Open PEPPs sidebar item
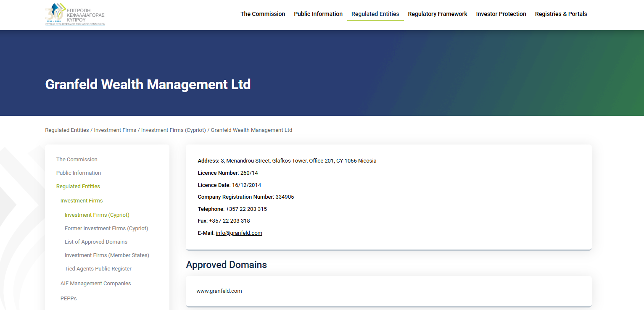 [69, 299]
